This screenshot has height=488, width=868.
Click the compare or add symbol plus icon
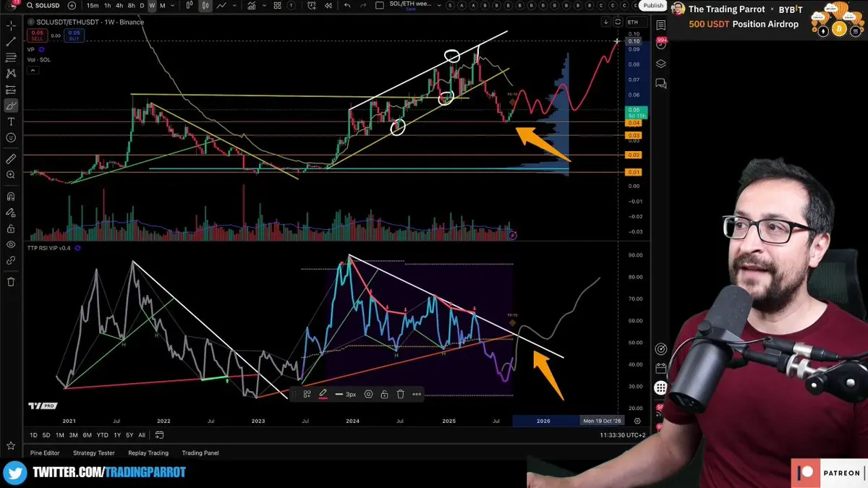[72, 6]
